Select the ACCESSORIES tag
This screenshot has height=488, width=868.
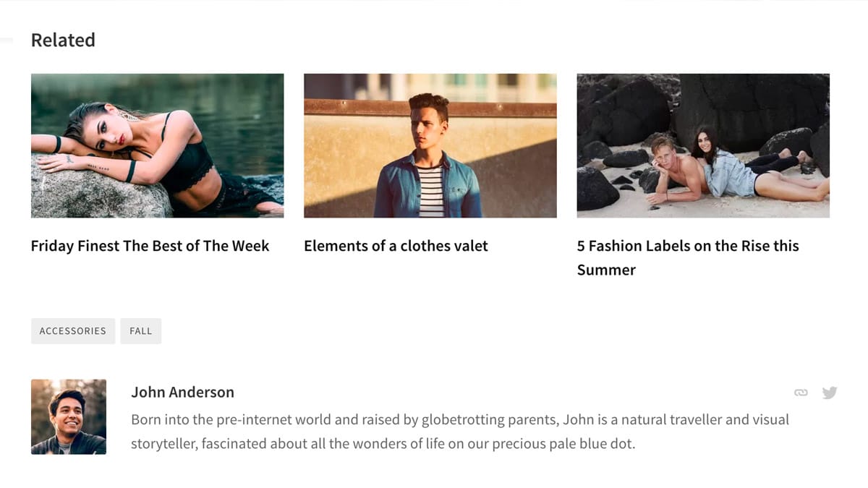[73, 331]
